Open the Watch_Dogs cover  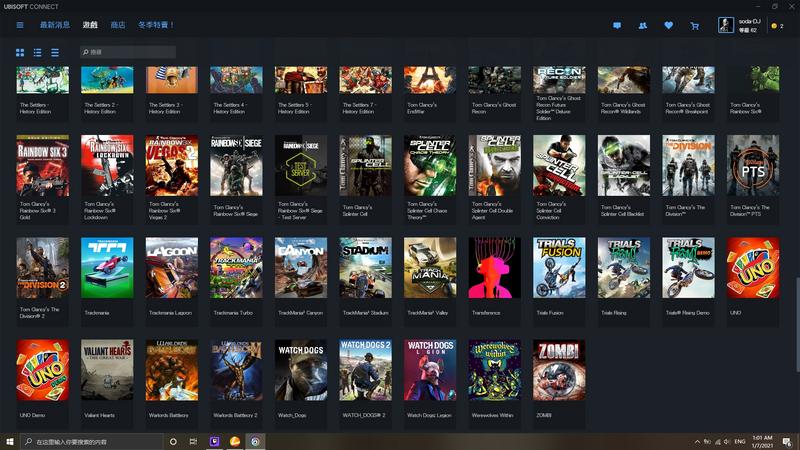point(301,370)
